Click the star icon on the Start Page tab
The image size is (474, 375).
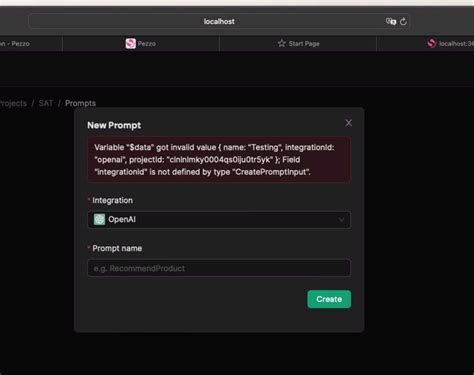282,43
